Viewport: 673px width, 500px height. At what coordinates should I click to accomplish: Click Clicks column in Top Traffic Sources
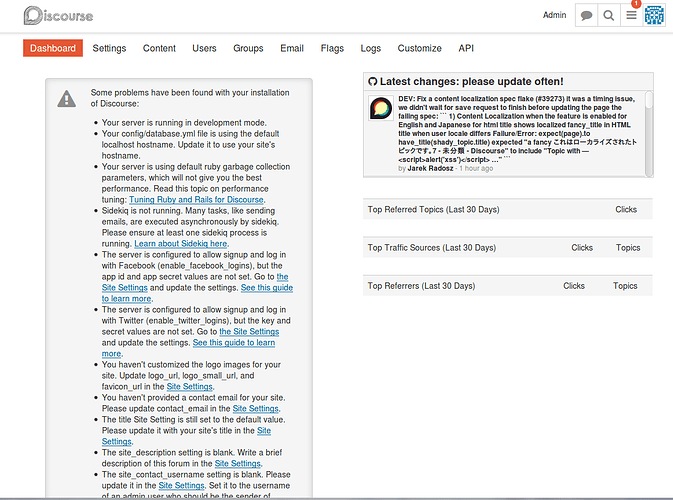click(x=582, y=248)
